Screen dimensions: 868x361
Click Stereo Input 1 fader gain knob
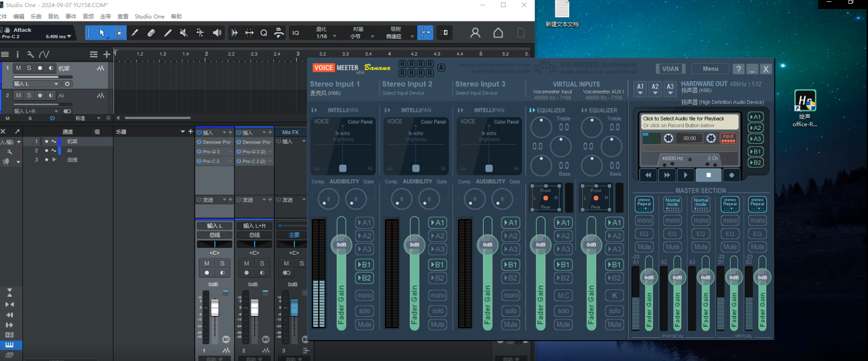[x=341, y=245]
